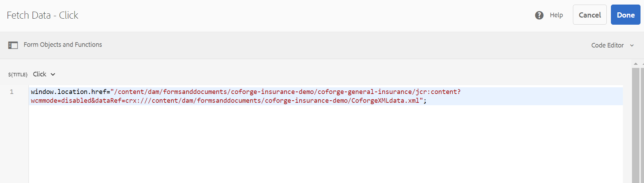Click the vertical scrollbar thumb
644x183 pixels.
(x=636, y=125)
